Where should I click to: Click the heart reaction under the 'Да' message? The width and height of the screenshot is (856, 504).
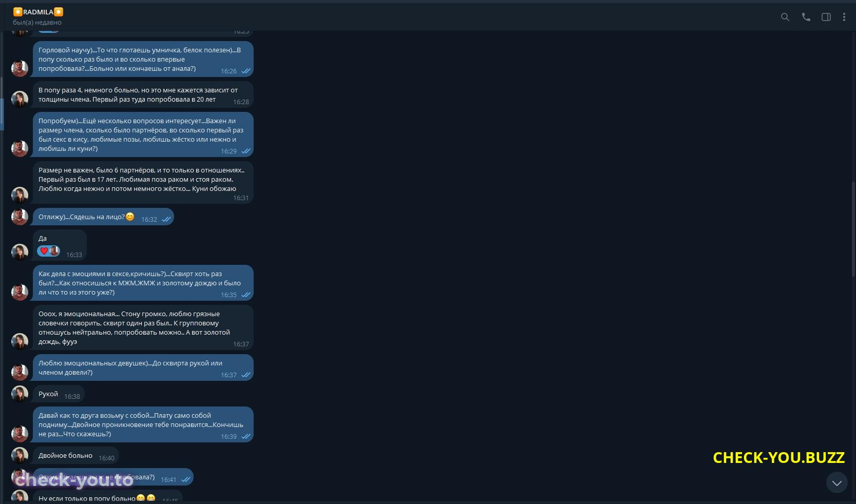[49, 251]
